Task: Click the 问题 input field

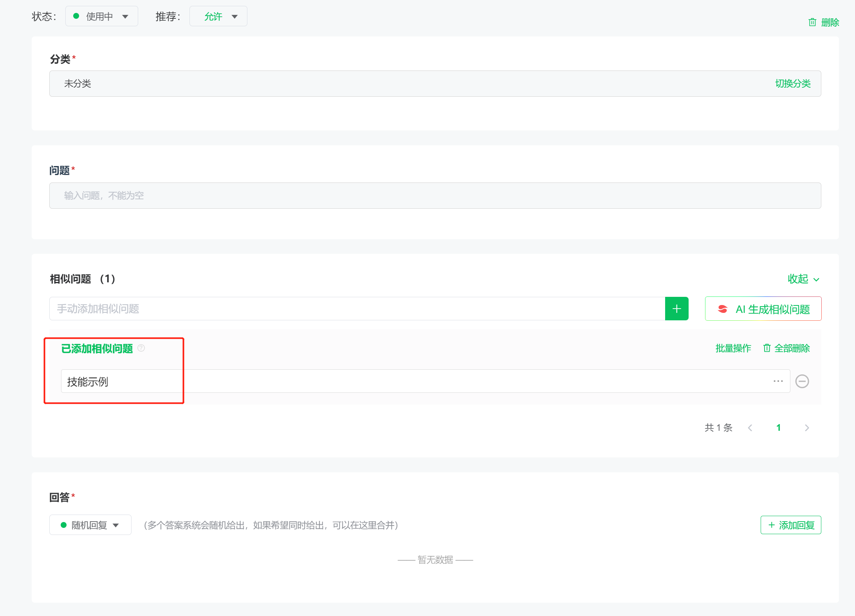Action: coord(435,195)
